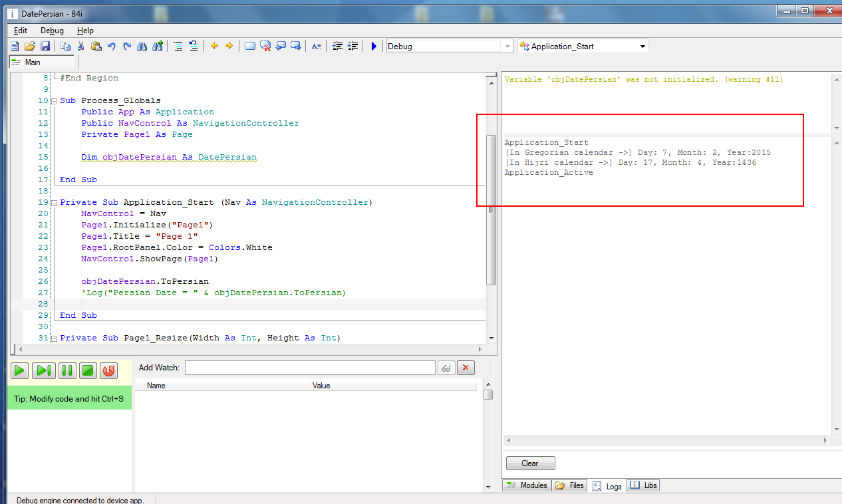Click the Add Watch input field
Screen dimensions: 842x504
[310, 368]
